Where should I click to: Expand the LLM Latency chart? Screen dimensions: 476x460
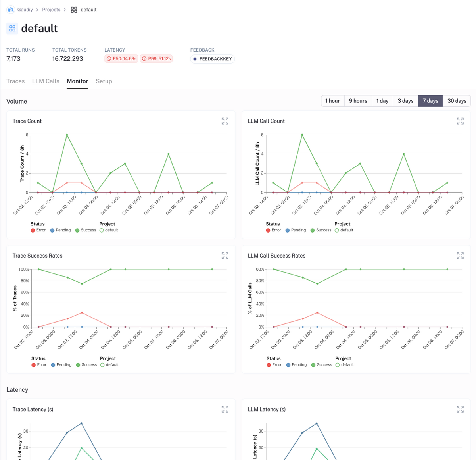tap(460, 409)
